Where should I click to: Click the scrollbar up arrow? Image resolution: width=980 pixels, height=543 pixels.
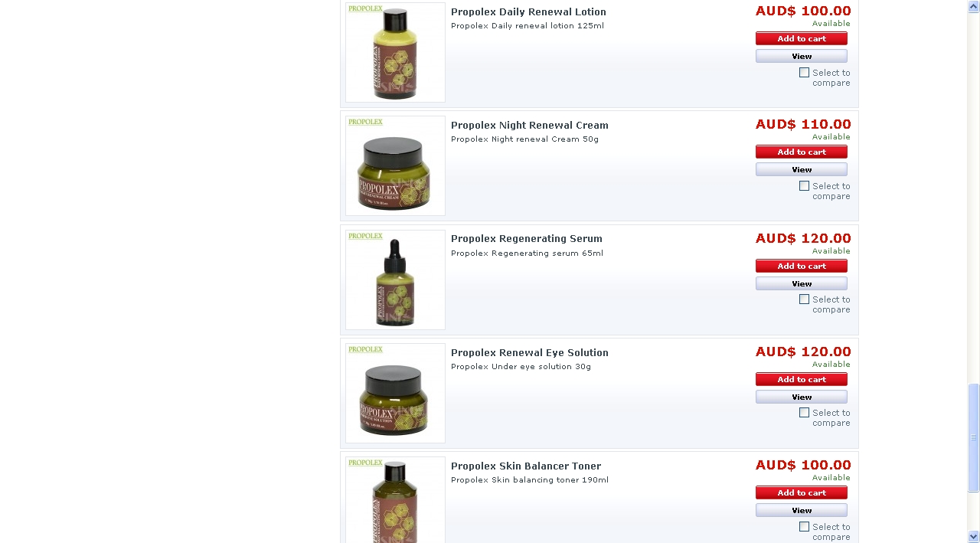[x=974, y=6]
